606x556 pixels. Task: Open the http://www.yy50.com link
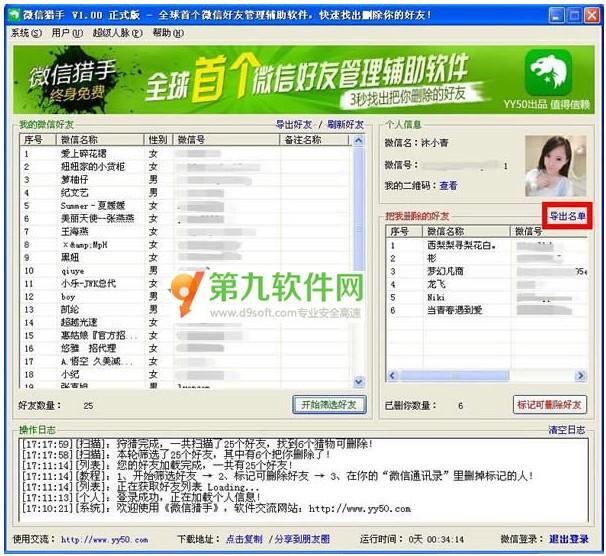pos(104,539)
